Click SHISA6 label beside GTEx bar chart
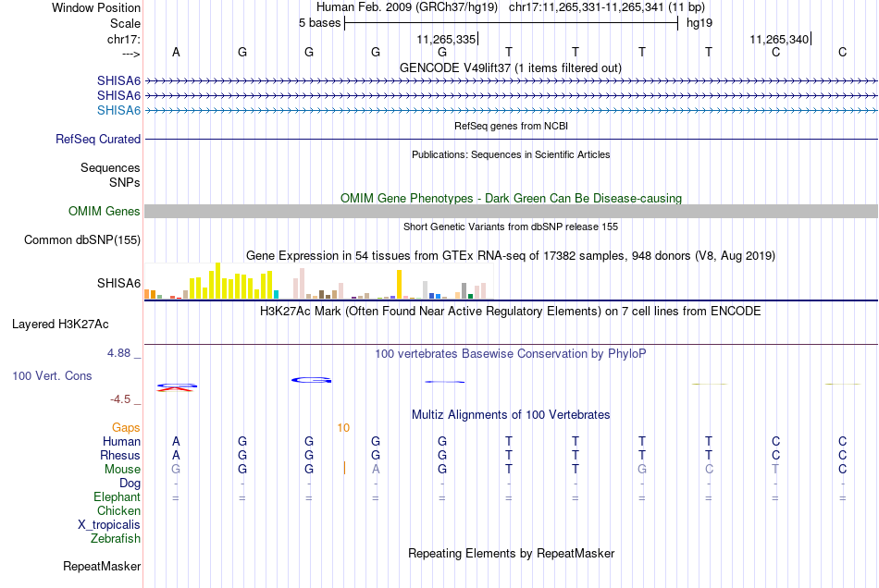The width and height of the screenshot is (879, 588). (118, 283)
